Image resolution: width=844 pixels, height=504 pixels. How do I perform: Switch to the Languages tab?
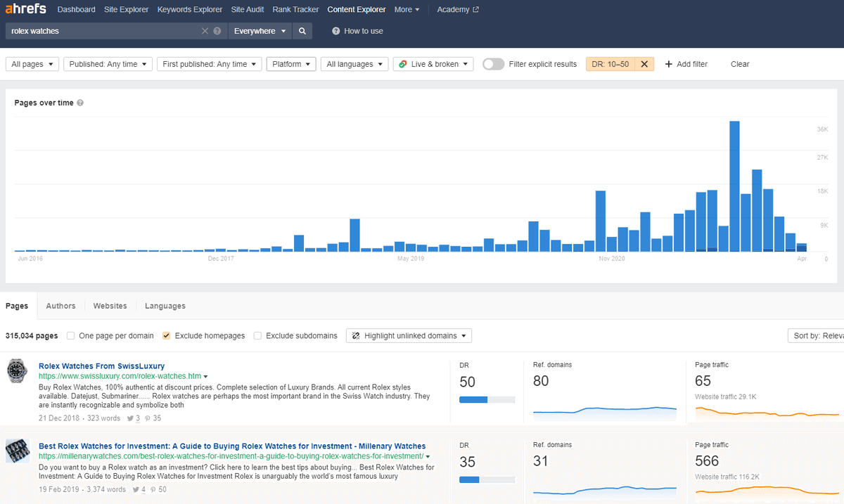click(165, 306)
